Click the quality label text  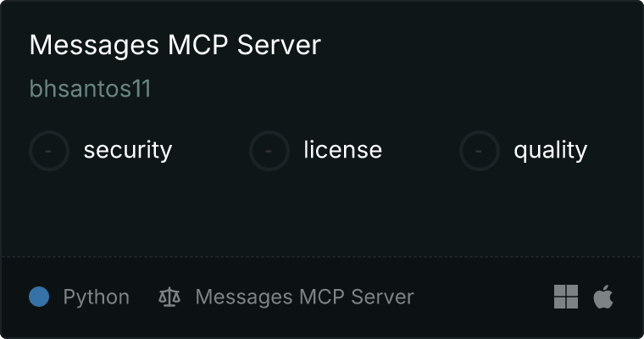550,150
